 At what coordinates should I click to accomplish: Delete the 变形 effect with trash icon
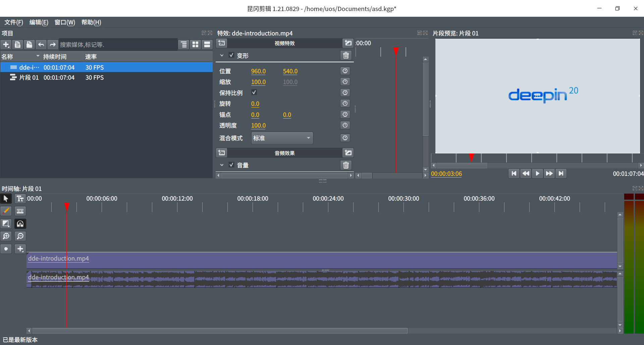(346, 56)
